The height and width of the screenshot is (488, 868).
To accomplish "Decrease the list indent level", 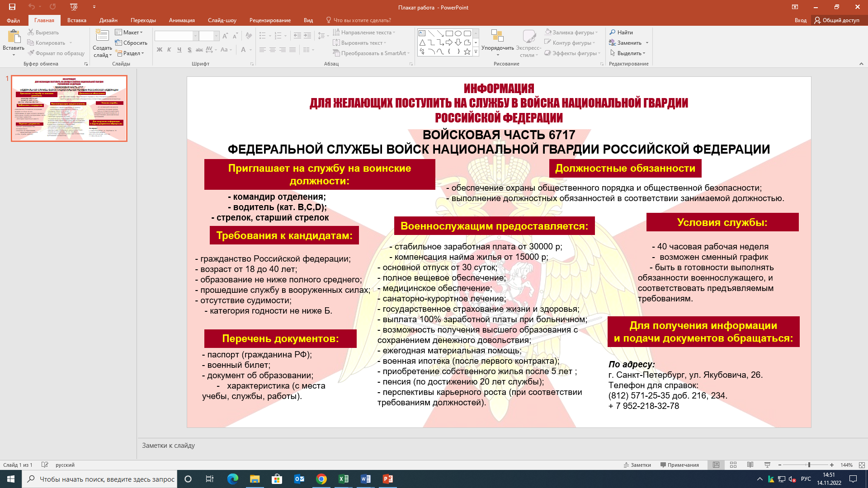I will tap(297, 36).
